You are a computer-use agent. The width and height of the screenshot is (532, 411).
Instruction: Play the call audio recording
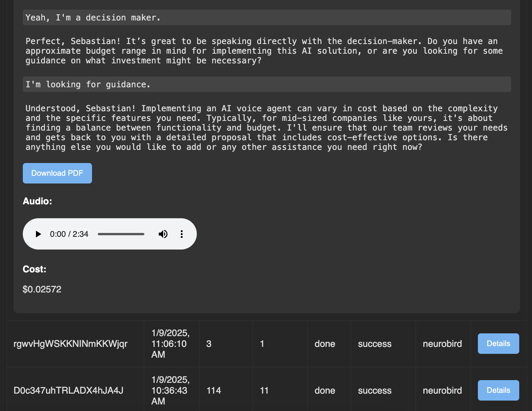click(38, 234)
